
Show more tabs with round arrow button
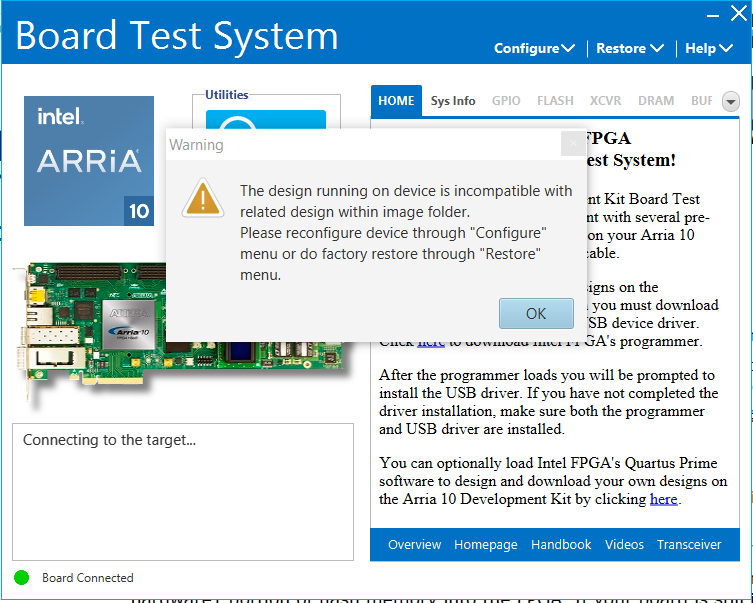tap(730, 101)
